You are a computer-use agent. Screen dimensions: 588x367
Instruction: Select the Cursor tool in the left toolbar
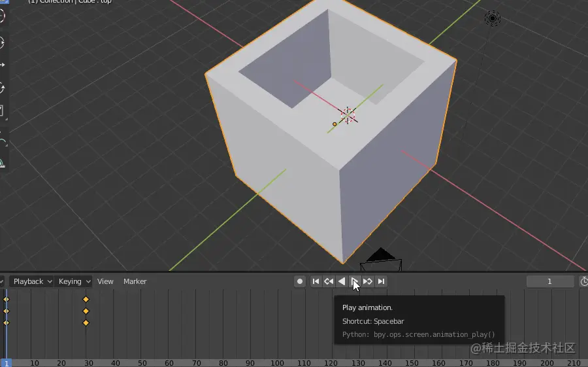click(x=1, y=16)
